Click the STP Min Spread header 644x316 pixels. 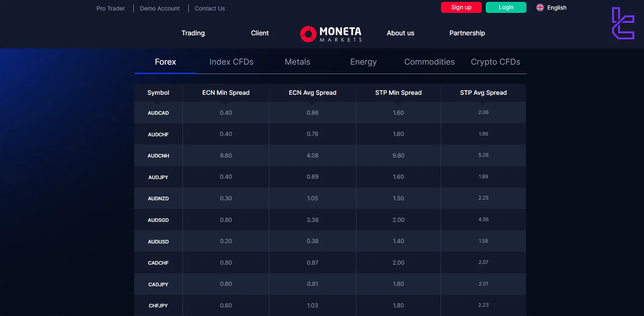tap(398, 93)
